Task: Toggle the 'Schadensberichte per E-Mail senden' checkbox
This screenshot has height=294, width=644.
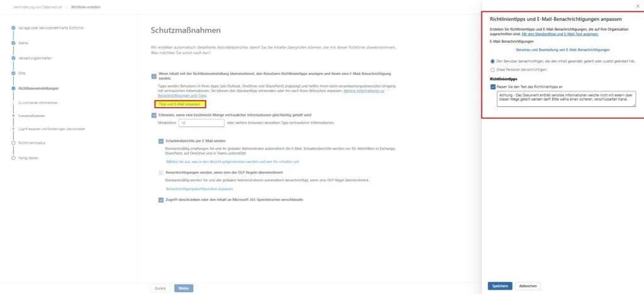Action: click(161, 141)
